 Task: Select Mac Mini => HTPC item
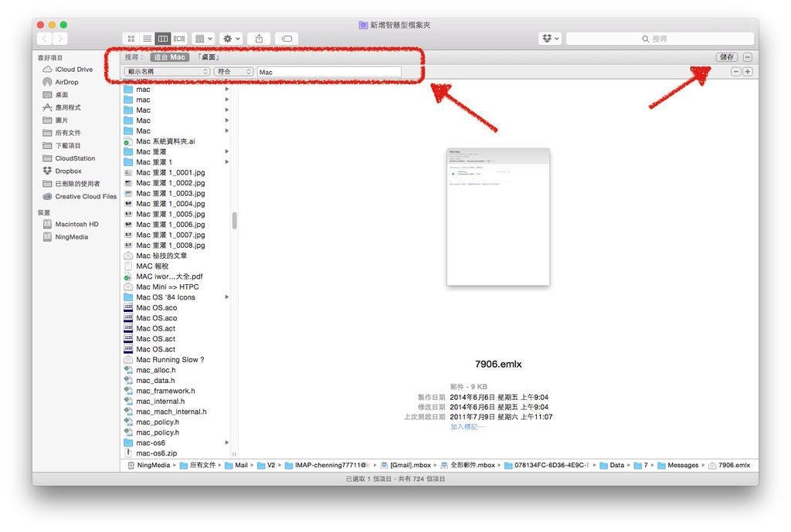point(168,286)
